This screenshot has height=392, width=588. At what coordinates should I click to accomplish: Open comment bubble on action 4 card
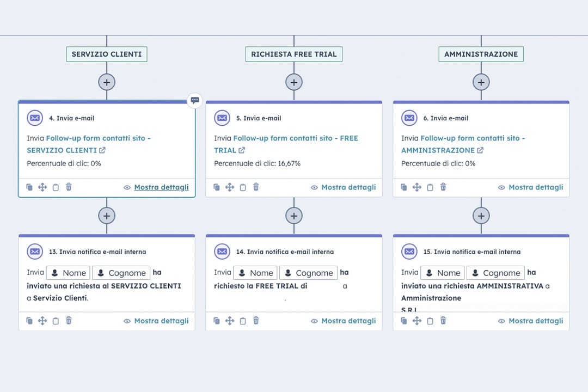tap(194, 100)
